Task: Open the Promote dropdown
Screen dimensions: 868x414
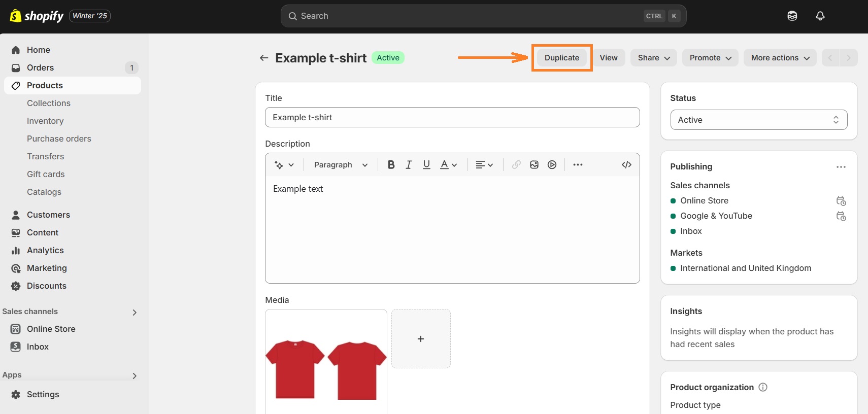Action: (x=710, y=58)
